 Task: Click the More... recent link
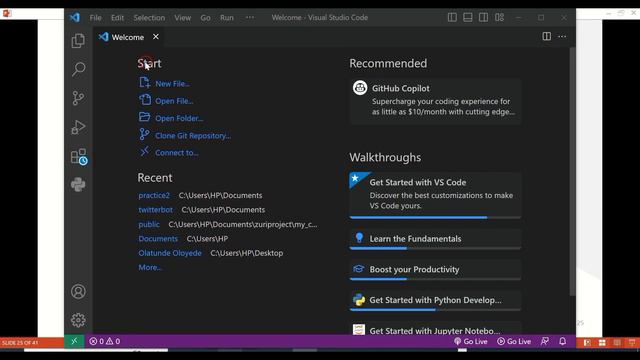point(150,267)
